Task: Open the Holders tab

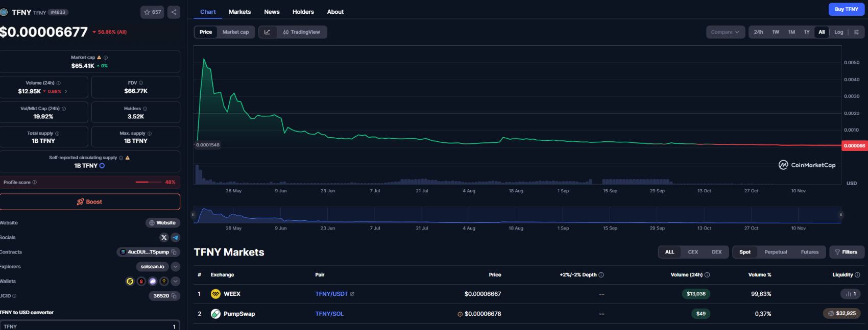Action: [303, 12]
